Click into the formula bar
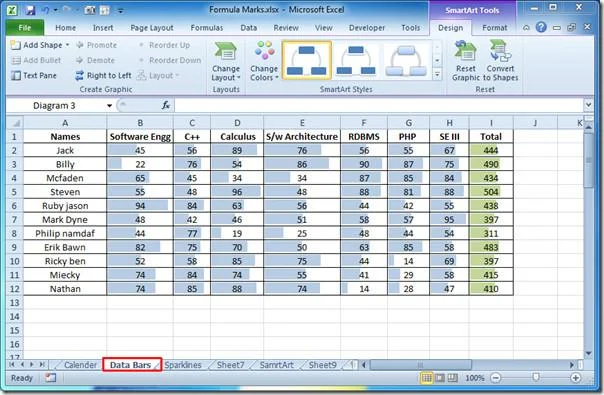The image size is (604, 395). coord(379,105)
